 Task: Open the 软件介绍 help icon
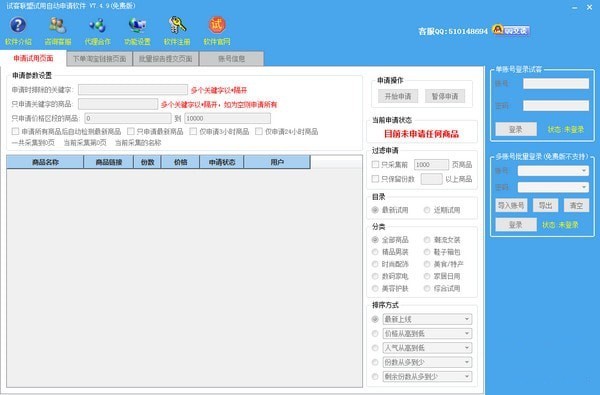(x=18, y=25)
